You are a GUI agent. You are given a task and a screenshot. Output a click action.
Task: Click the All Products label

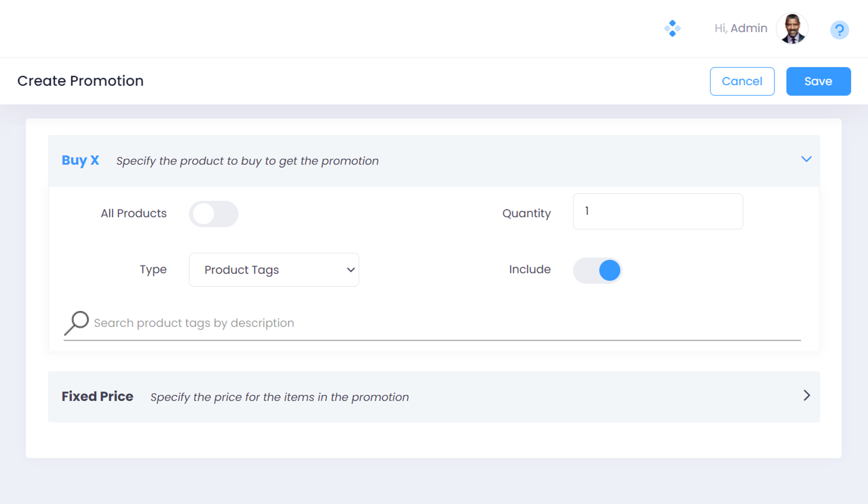tap(134, 213)
